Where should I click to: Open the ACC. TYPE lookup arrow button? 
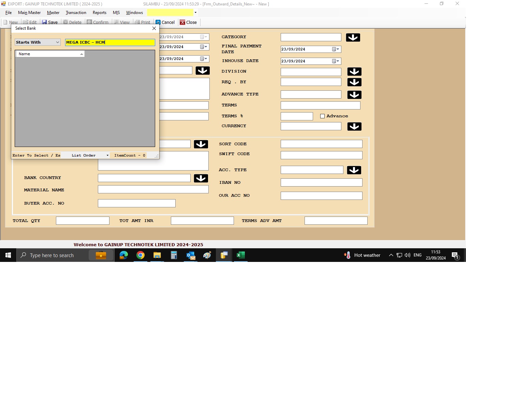(354, 170)
